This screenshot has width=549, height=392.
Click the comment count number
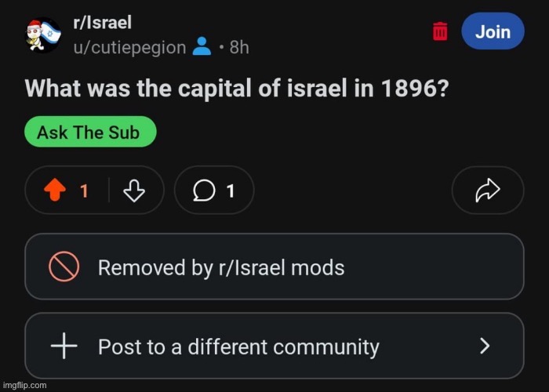pos(230,191)
